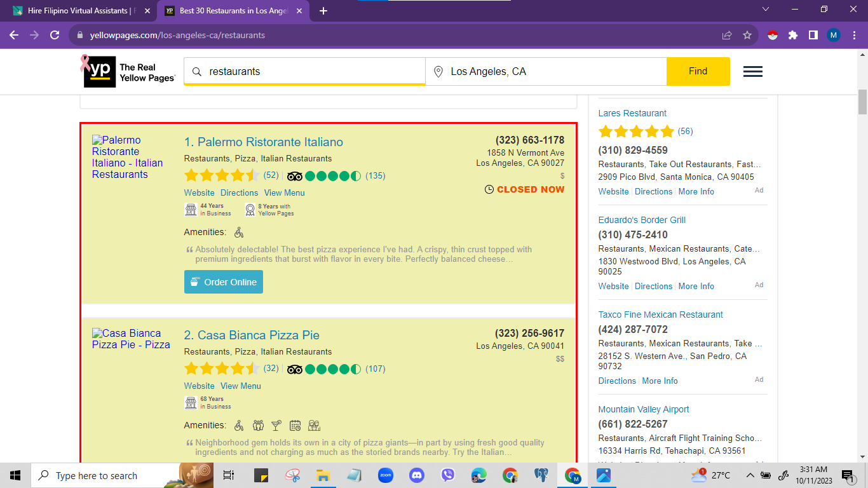Viewport: 868px width, 488px height.
Task: Open the chrome tab search dropdown
Action: [766, 10]
